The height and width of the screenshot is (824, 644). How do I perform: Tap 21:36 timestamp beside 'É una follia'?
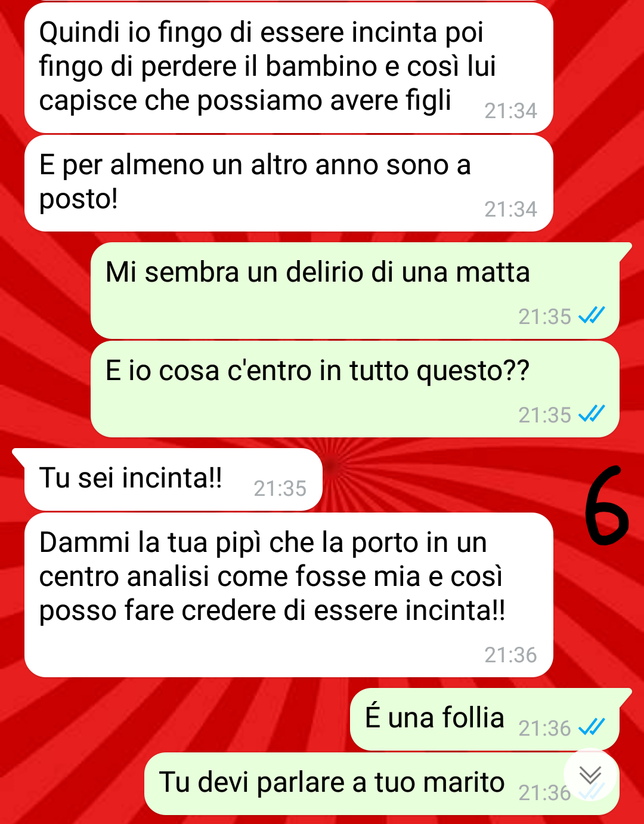click(x=544, y=729)
